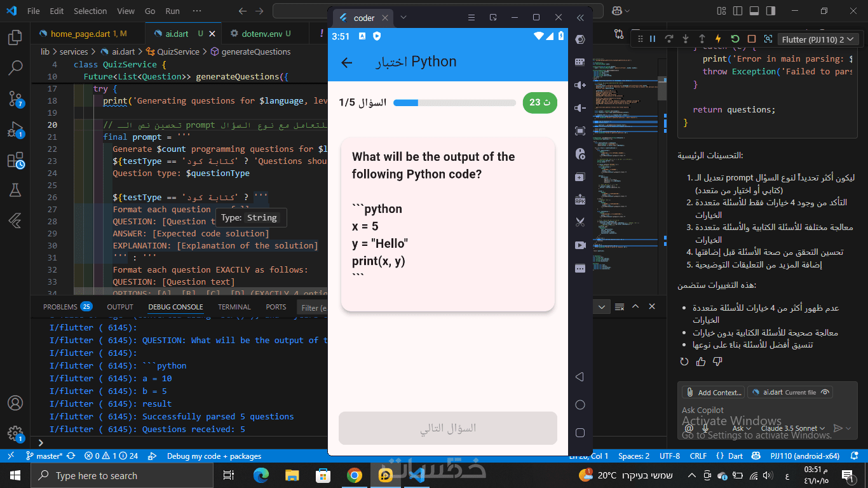Screen dimensions: 868x488
Task: Give thumbs down to the Copilot response
Action: (x=717, y=362)
